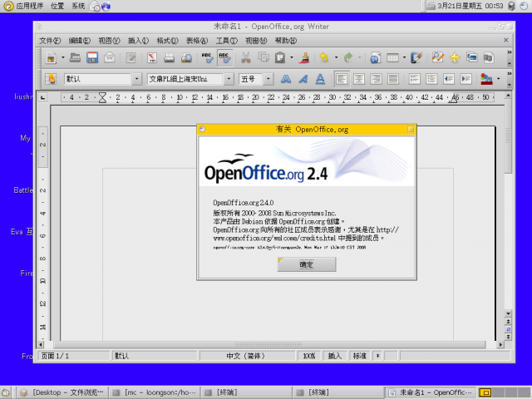Open Page Preview icon
Image resolution: width=532 pixels, height=399 pixels.
(186, 57)
